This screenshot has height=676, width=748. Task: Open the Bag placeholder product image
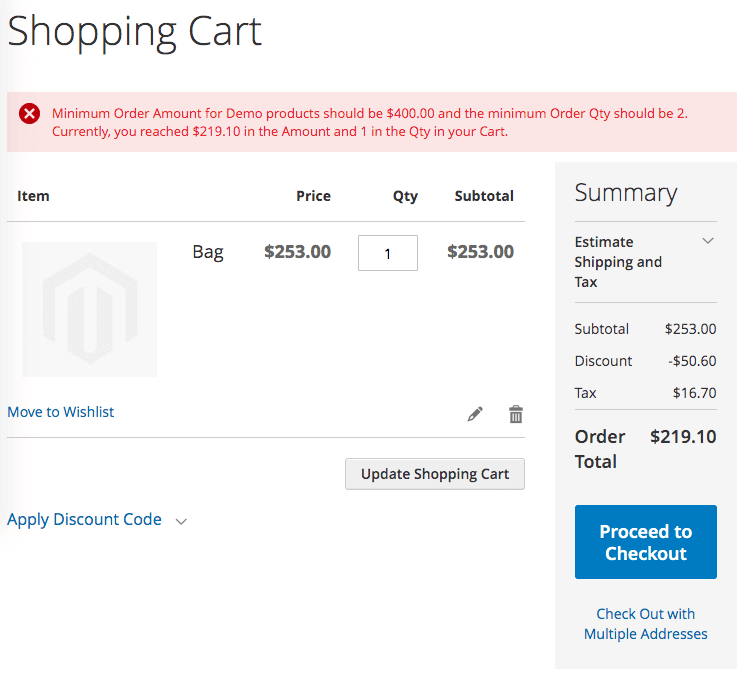(89, 309)
